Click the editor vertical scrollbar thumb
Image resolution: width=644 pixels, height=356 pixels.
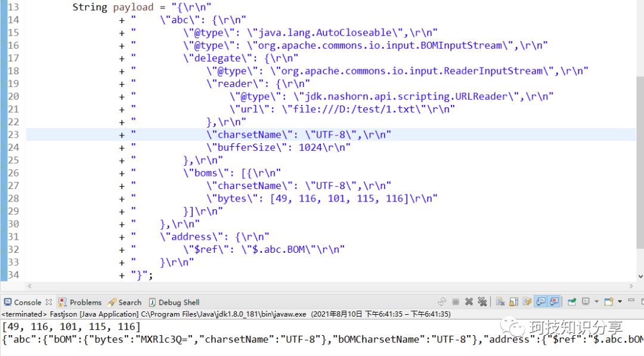pos(640,162)
